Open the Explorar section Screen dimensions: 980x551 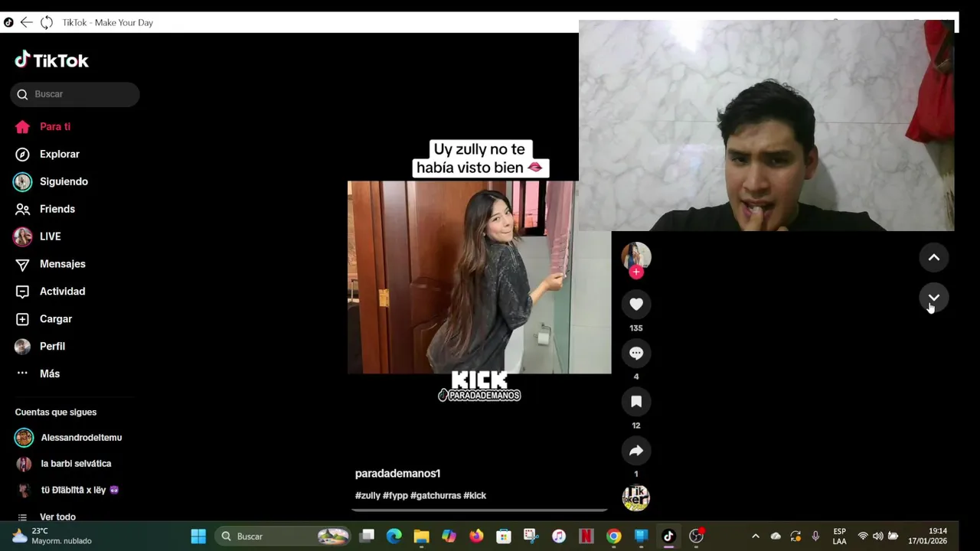60,155
